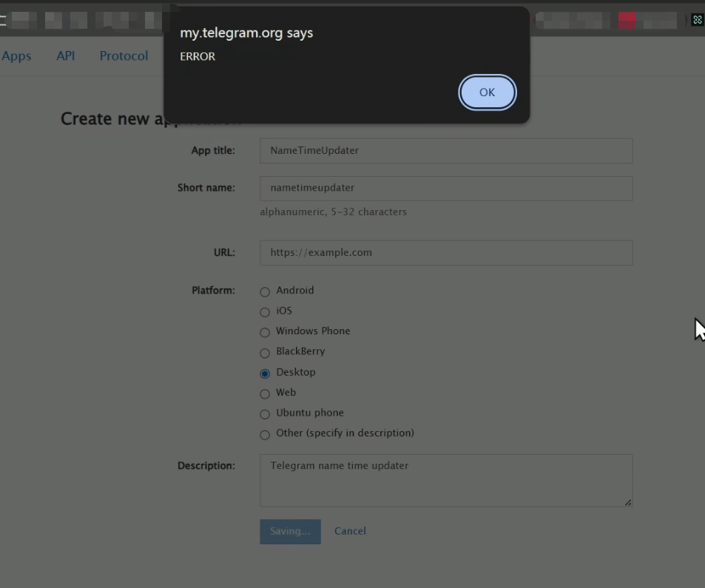Click the ERROR message text in dialog
Viewport: 705px width, 588px height.
[198, 56]
